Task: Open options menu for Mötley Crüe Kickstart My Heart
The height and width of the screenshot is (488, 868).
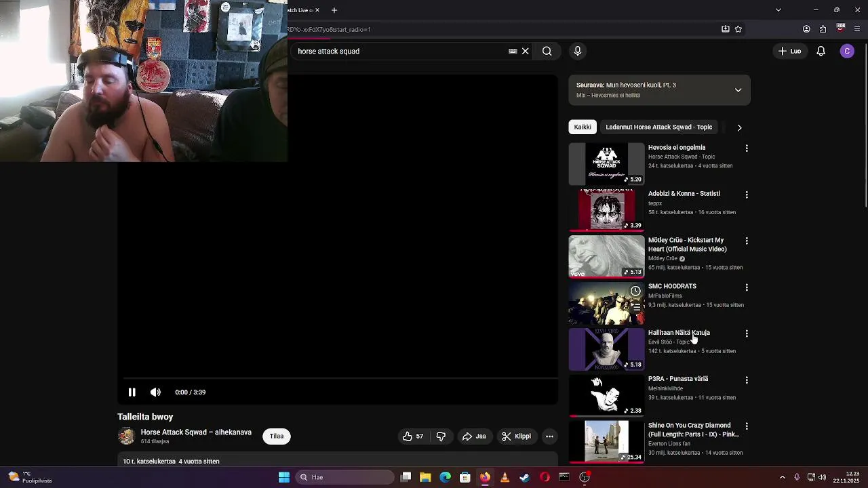Action: [x=747, y=241]
